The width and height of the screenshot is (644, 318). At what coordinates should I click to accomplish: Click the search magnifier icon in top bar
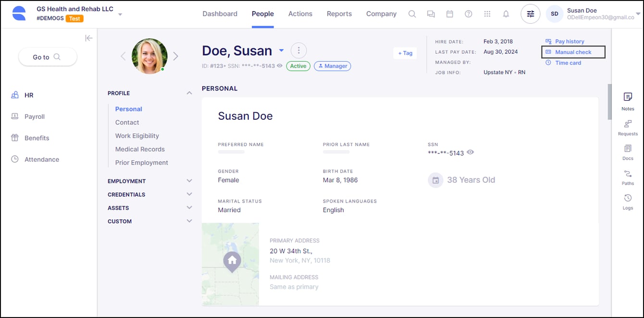pyautogui.click(x=412, y=14)
